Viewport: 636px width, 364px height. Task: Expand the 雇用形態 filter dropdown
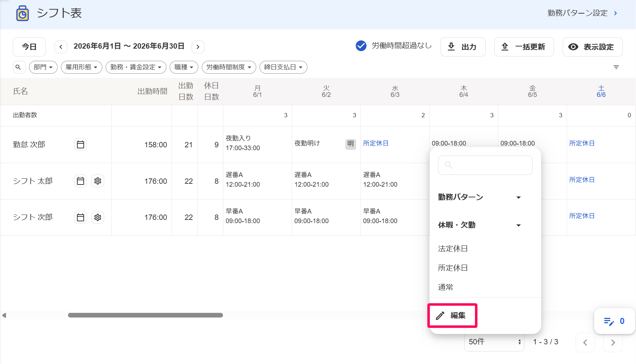tap(82, 67)
